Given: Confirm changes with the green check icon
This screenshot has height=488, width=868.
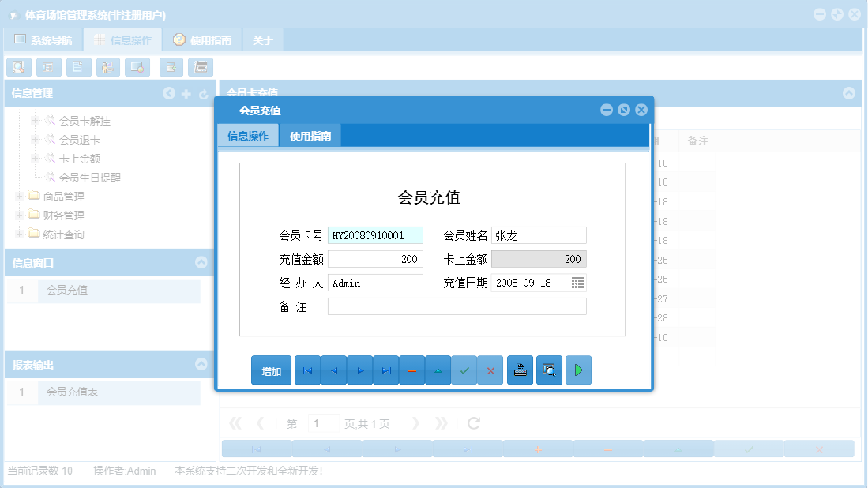Looking at the screenshot, I should pos(464,370).
